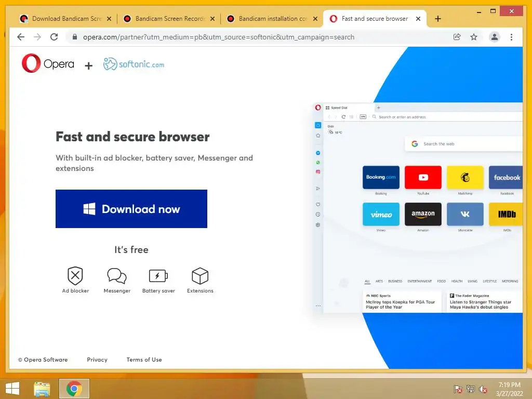Open the Windows Start button
Viewport: 532px width, 399px height.
[x=12, y=389]
